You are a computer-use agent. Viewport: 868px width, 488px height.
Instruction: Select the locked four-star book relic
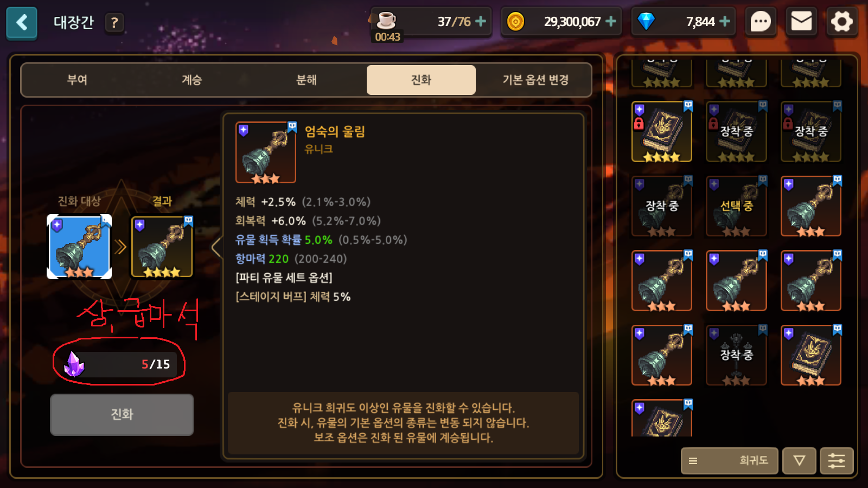(662, 132)
